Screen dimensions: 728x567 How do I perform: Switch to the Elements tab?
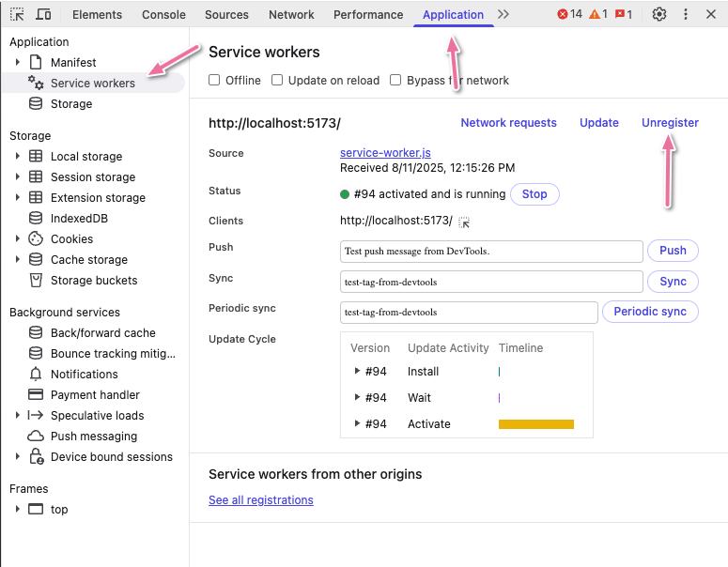(x=97, y=14)
